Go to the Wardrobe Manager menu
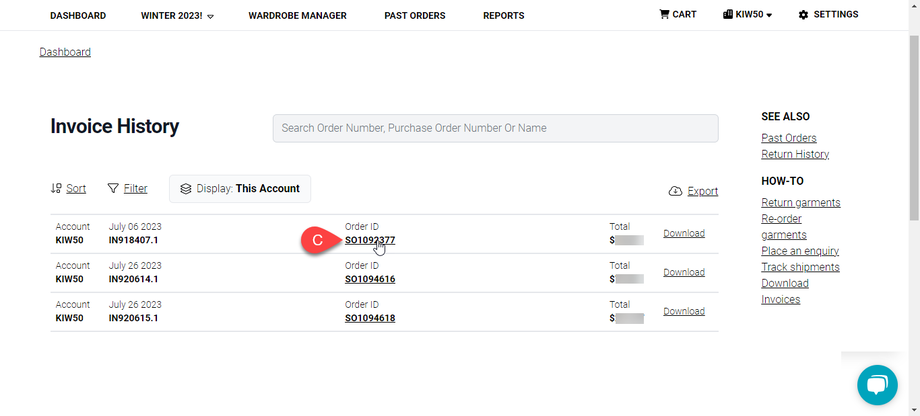Image resolution: width=920 pixels, height=416 pixels. point(297,16)
